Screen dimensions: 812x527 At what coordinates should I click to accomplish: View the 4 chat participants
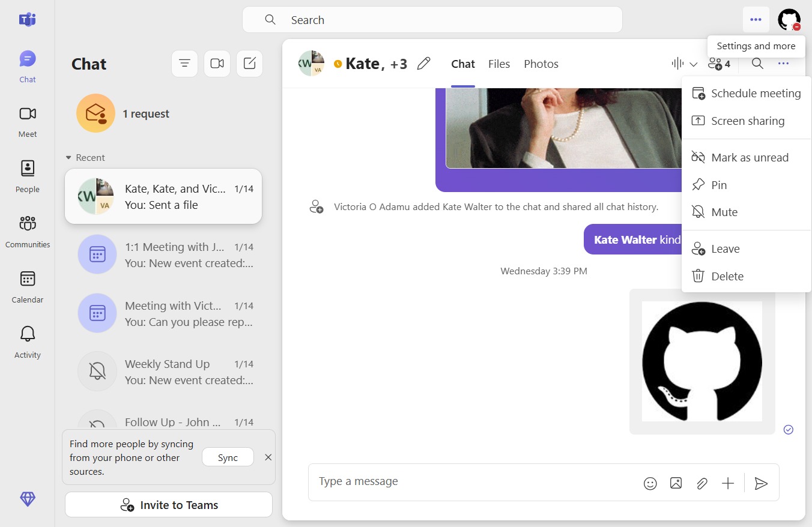click(x=719, y=64)
